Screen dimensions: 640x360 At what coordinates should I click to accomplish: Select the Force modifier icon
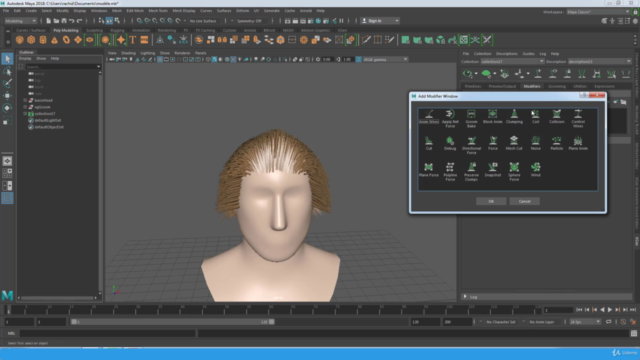tap(493, 143)
